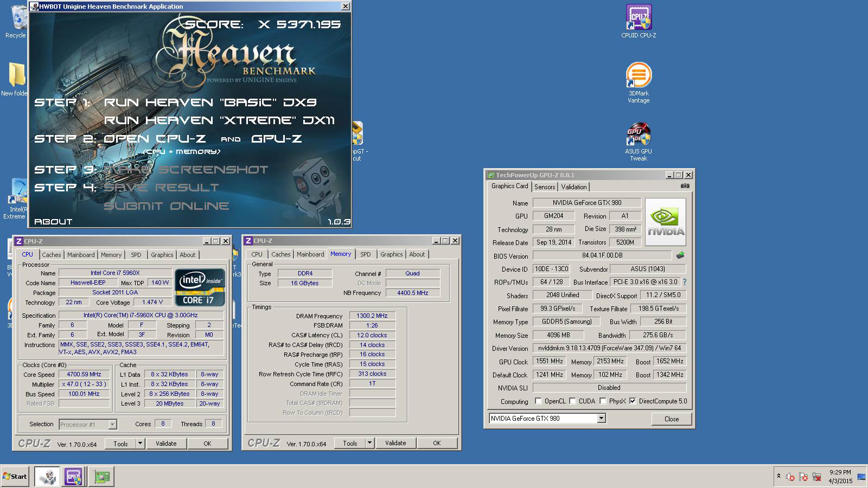This screenshot has height=488, width=868.
Task: Open the Mainboard tab in left CPU-Z
Action: click(81, 255)
